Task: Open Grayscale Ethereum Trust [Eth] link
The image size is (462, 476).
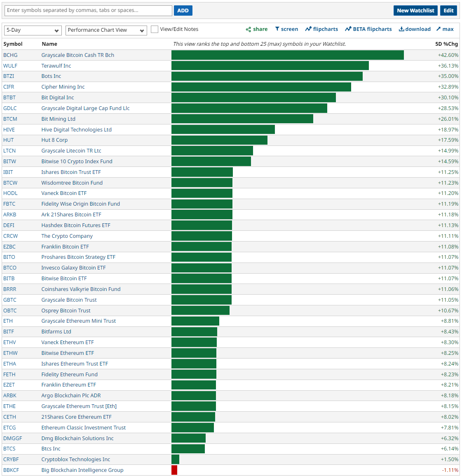Action: click(x=79, y=406)
